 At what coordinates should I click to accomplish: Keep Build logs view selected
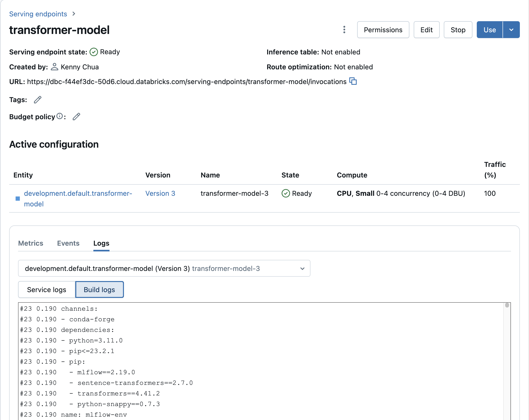pos(99,289)
